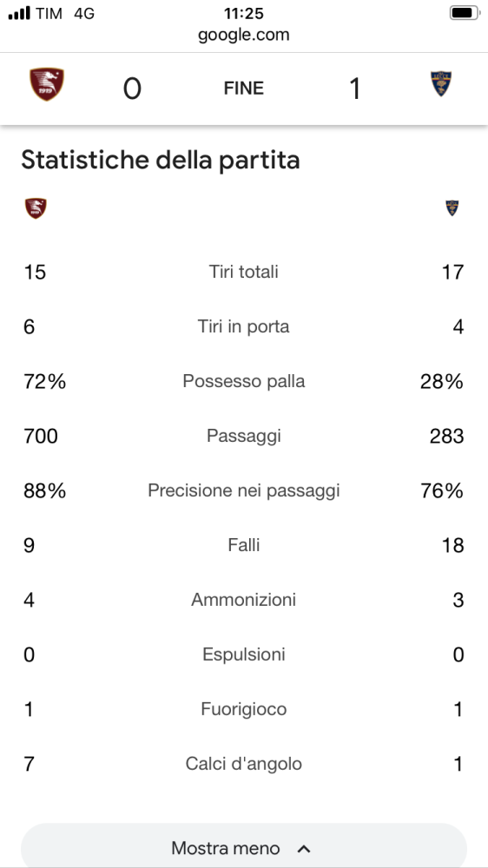
Task: Tap the 11:25 clock in status bar
Action: tap(244, 13)
